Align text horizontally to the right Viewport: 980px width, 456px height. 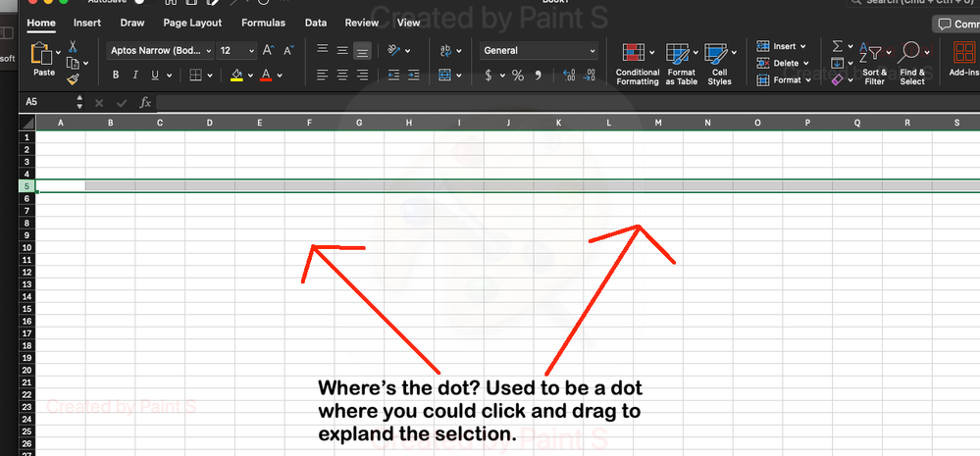coord(362,75)
